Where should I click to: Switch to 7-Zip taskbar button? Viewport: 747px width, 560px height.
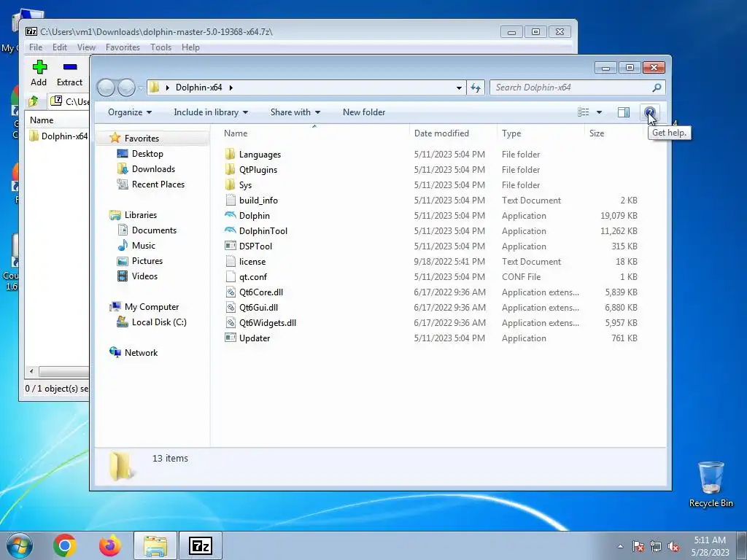point(200,545)
